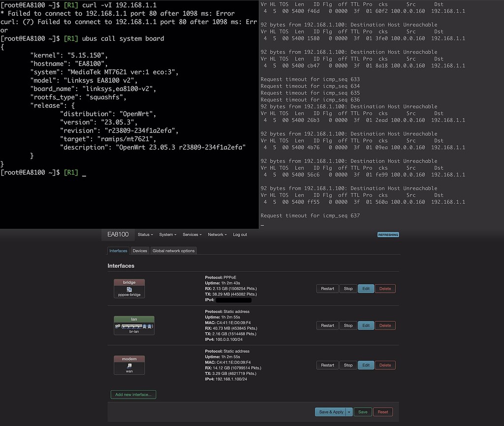Open the Status menu
The image size is (504, 426).
pyautogui.click(x=145, y=235)
